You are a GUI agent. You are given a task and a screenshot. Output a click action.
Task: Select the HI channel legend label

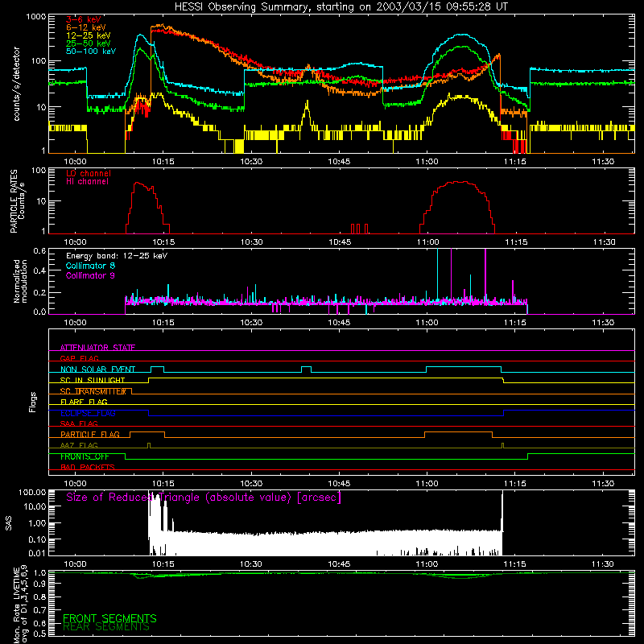click(x=87, y=182)
